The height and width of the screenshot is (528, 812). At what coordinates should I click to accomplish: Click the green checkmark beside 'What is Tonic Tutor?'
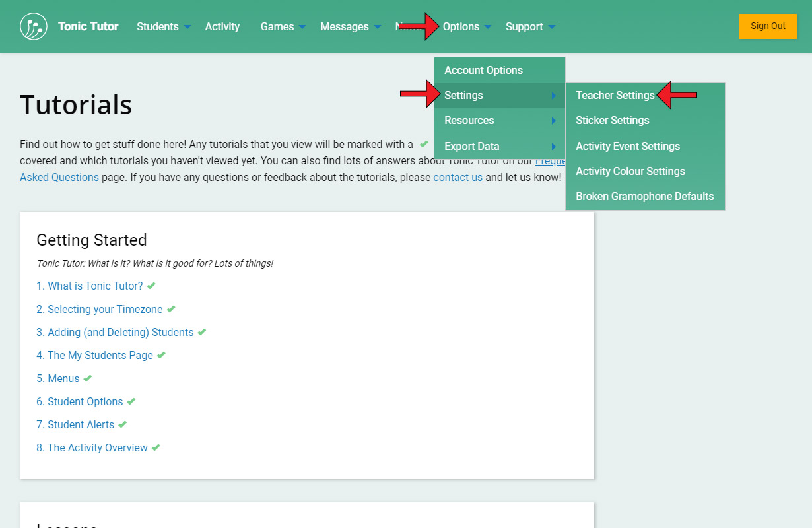tap(151, 286)
